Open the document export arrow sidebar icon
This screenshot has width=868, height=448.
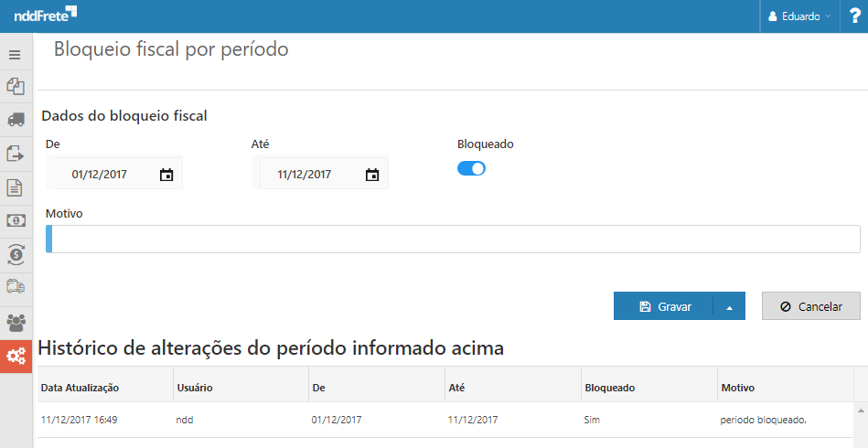pyautogui.click(x=16, y=154)
